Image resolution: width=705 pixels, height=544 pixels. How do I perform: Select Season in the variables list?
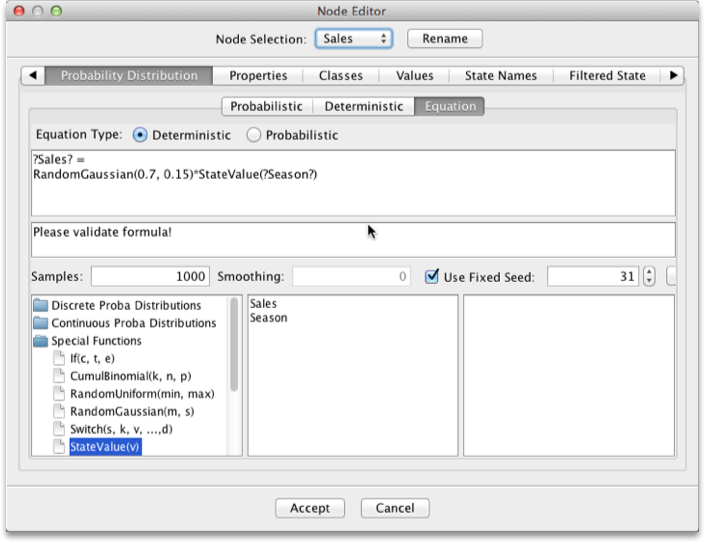coord(268,318)
